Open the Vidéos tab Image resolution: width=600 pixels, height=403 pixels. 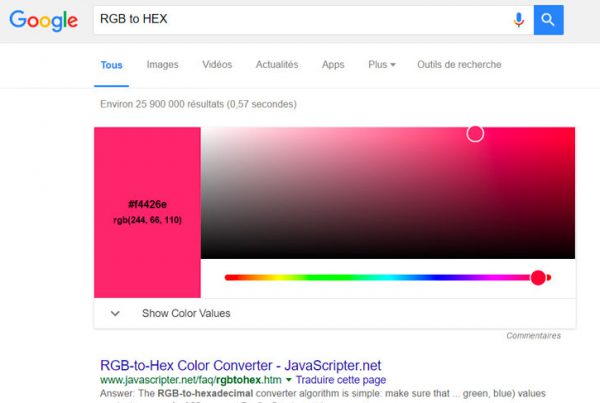point(217,64)
